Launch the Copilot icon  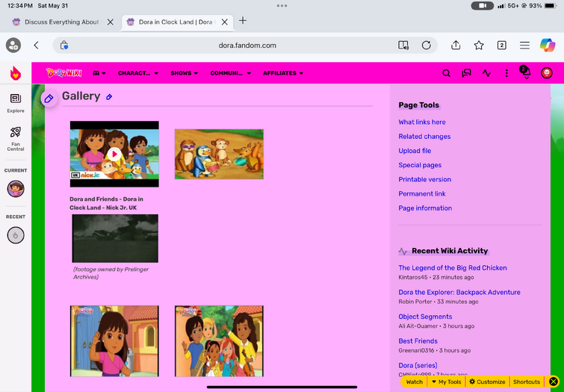point(548,46)
